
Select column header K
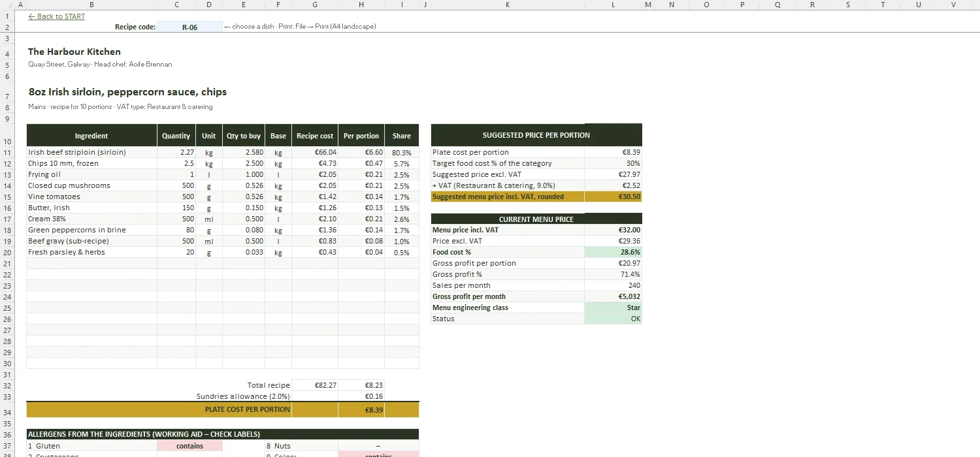point(508,5)
